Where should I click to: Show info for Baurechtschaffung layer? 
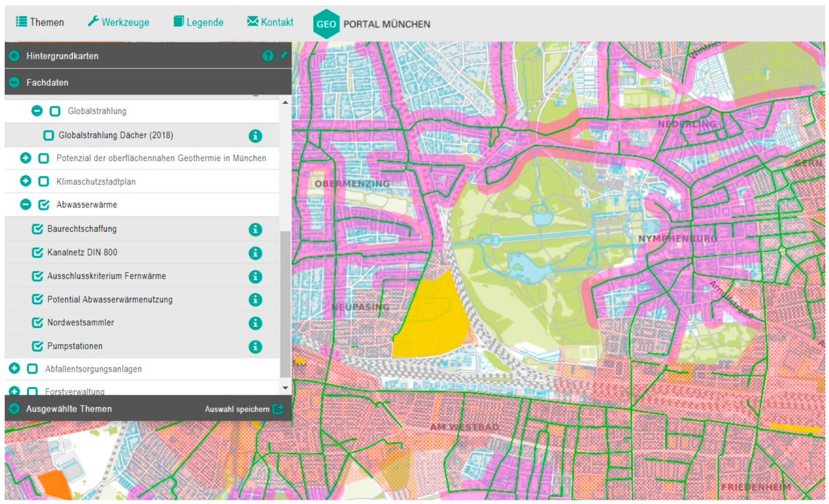pos(256,230)
